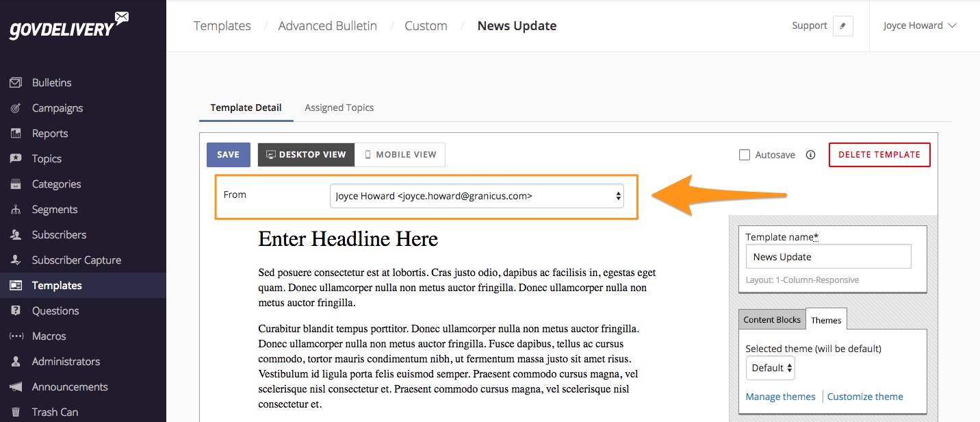Open the Content Blocks tab
The image size is (980, 422).
click(x=772, y=319)
